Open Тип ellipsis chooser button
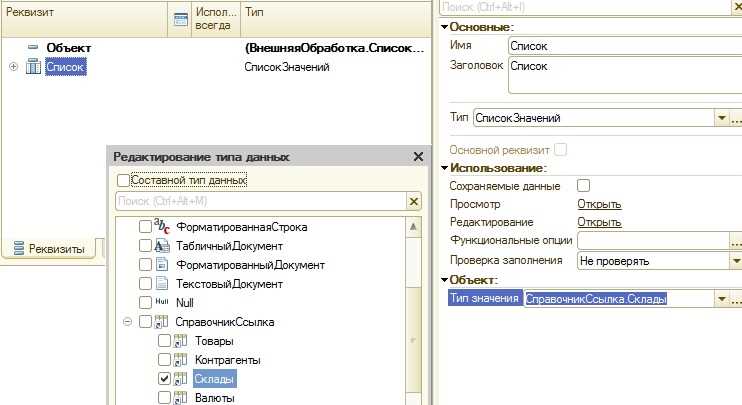742x405 pixels. pyautogui.click(x=736, y=117)
